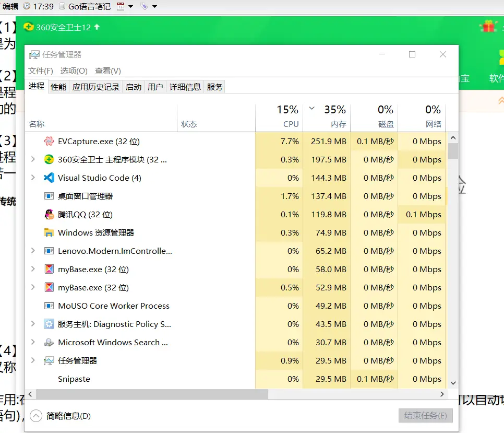504x433 pixels.
Task: Click the 服务主机 Diagnostic Policy gear icon
Action: 49,324
